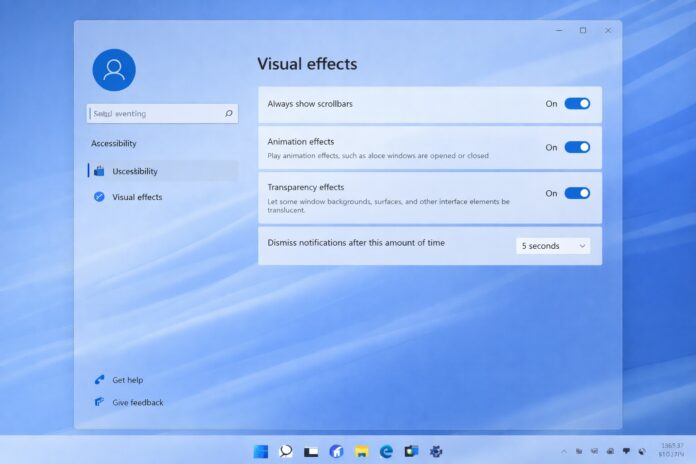Open the Give feedback link
The width and height of the screenshot is (696, 464).
[138, 403]
